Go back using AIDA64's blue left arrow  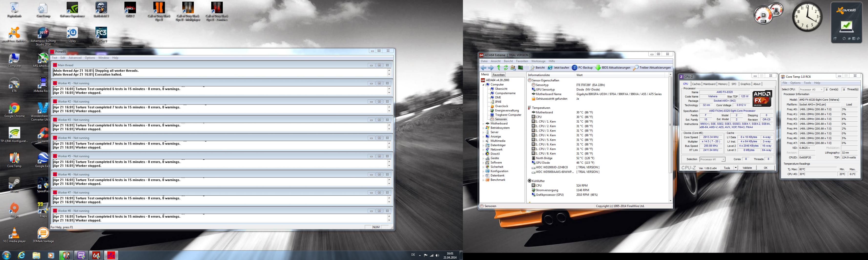484,67
